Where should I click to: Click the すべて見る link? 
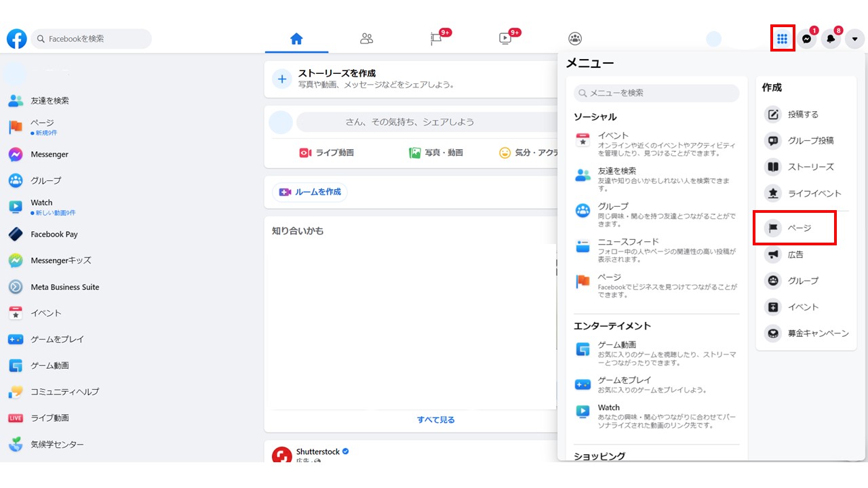point(436,420)
